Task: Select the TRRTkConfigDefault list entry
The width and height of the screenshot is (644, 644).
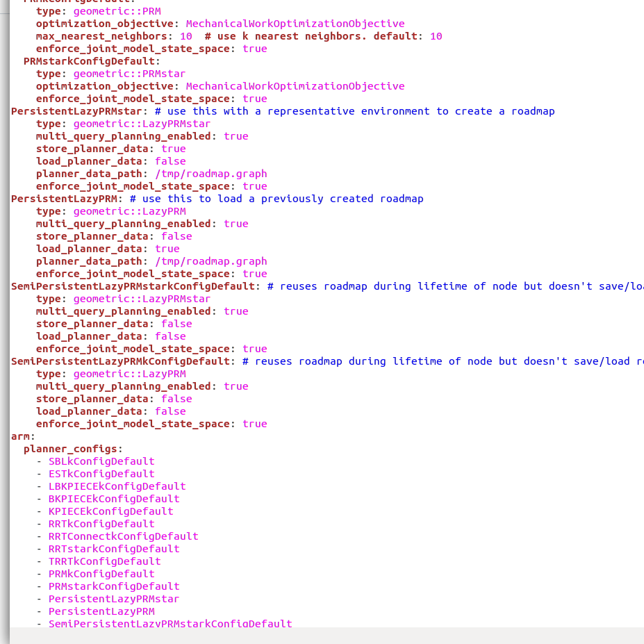Action: (104, 561)
